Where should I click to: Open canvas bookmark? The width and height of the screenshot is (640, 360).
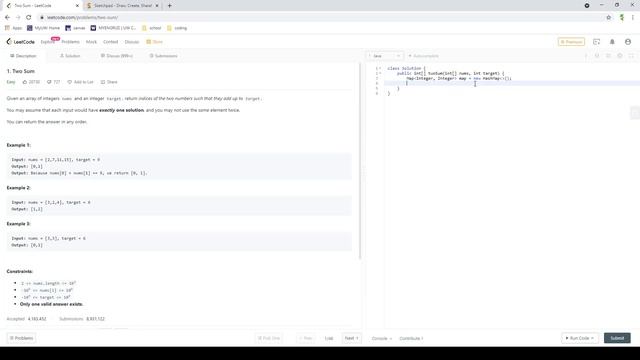click(x=75, y=28)
